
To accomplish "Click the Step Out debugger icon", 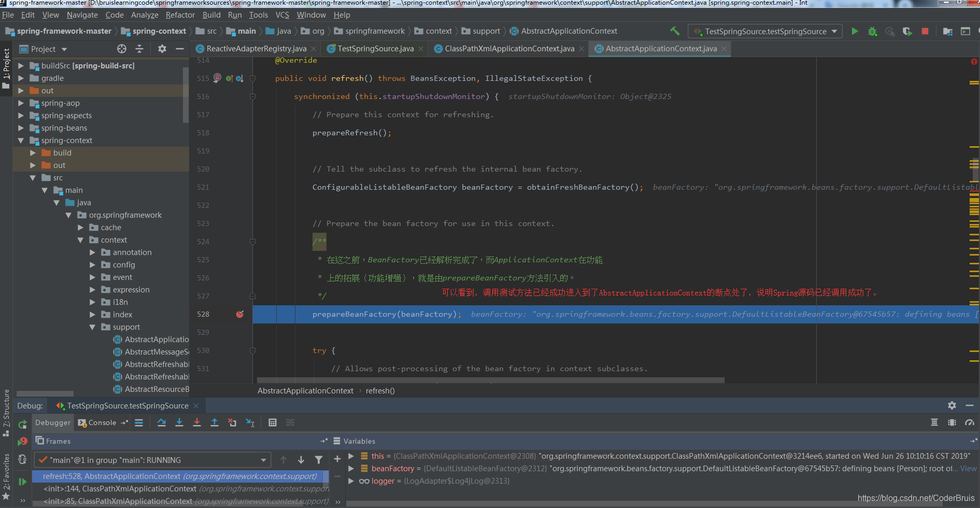I will coord(215,422).
